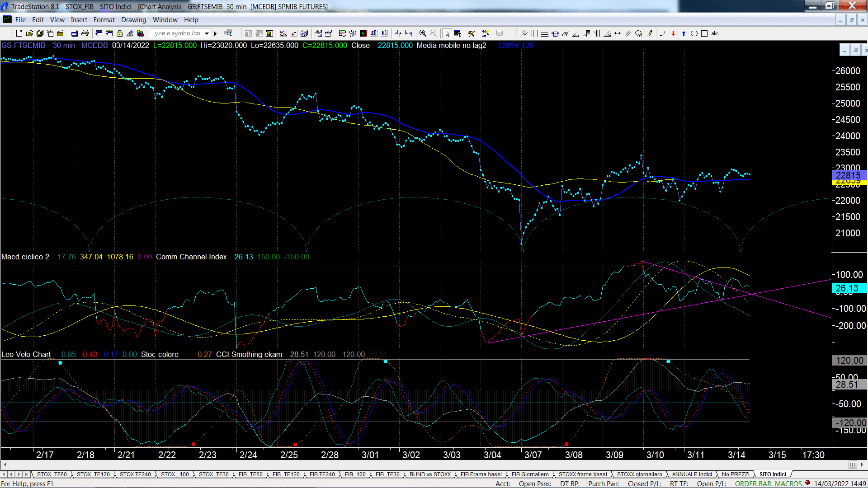
Task: Select the rectangle drawing tool
Action: click(x=704, y=33)
